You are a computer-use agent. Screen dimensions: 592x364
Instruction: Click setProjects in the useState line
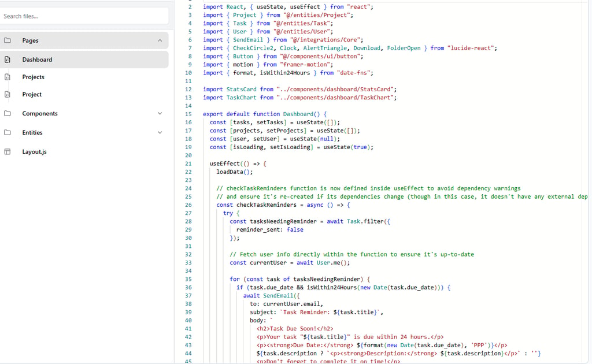[285, 131]
